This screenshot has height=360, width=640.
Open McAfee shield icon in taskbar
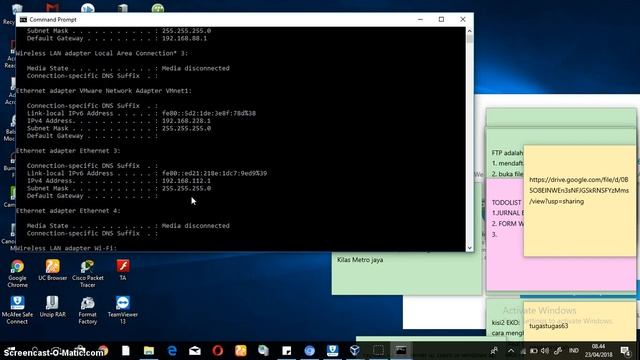332,351
